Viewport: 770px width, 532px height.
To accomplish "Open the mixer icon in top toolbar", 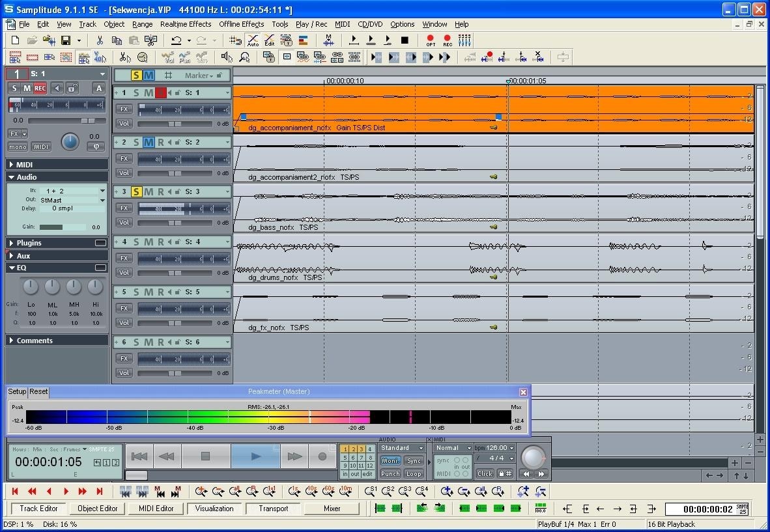I will [464, 40].
